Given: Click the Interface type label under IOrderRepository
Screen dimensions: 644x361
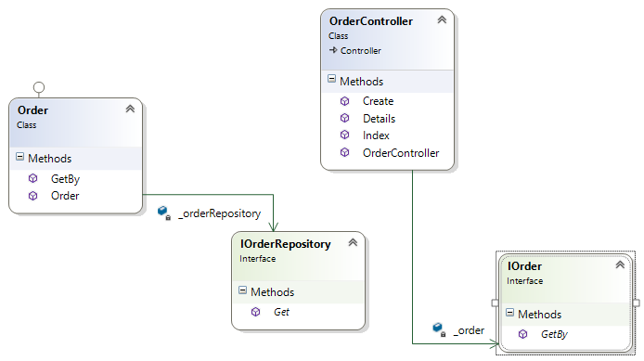Looking at the screenshot, I should point(258,259).
